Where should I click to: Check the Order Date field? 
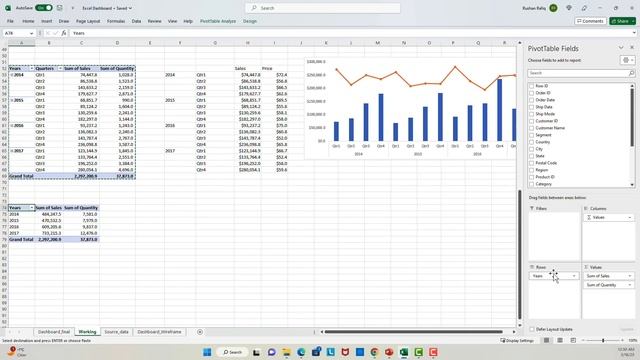[531, 100]
